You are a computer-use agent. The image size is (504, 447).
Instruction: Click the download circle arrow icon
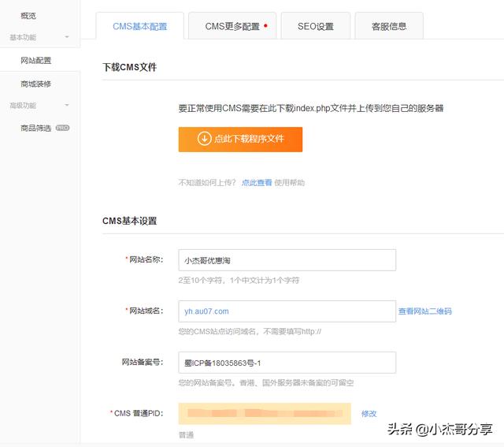coord(204,139)
